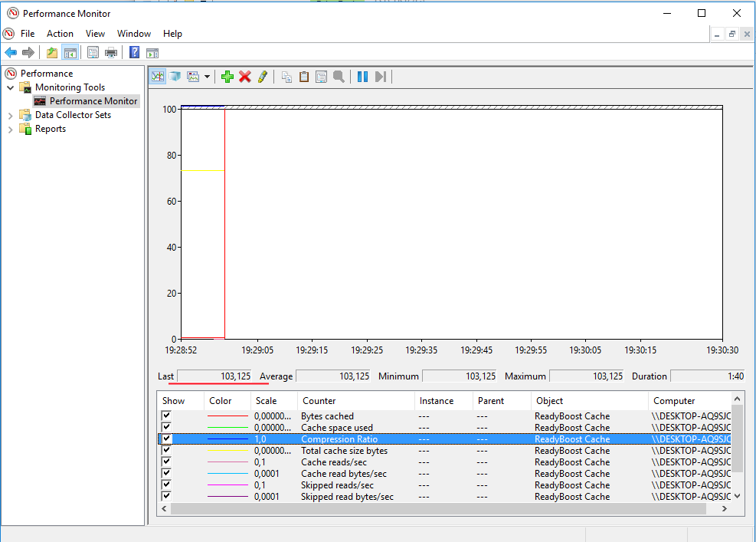Expand the Reports tree node

pos(10,130)
